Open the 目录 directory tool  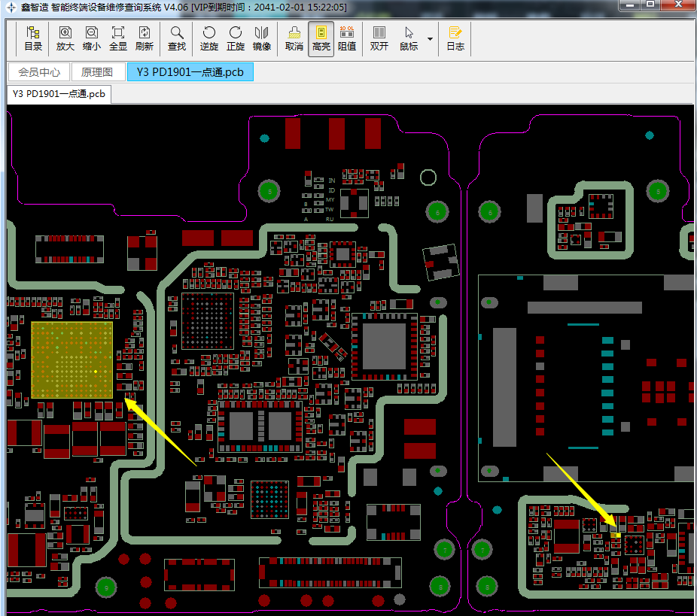tap(33, 39)
